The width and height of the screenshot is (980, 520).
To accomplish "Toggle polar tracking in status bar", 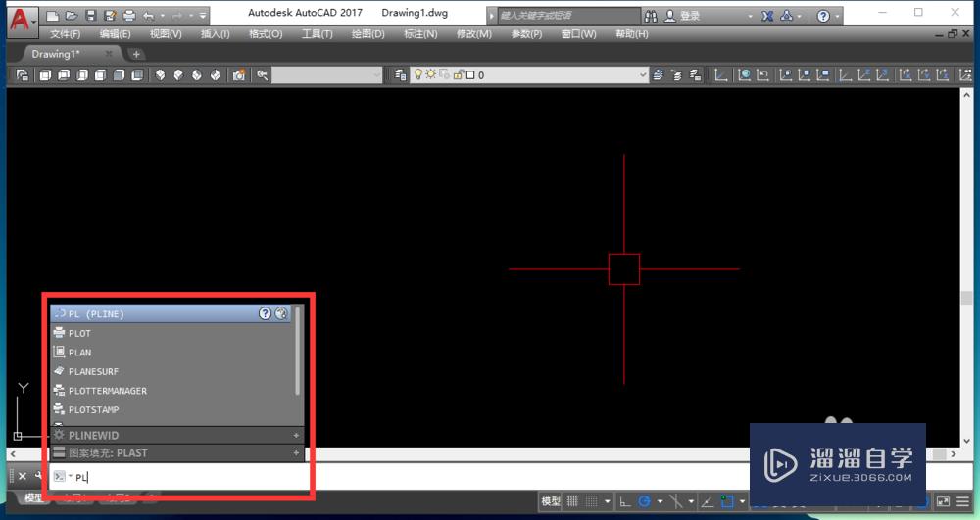I will tap(645, 501).
